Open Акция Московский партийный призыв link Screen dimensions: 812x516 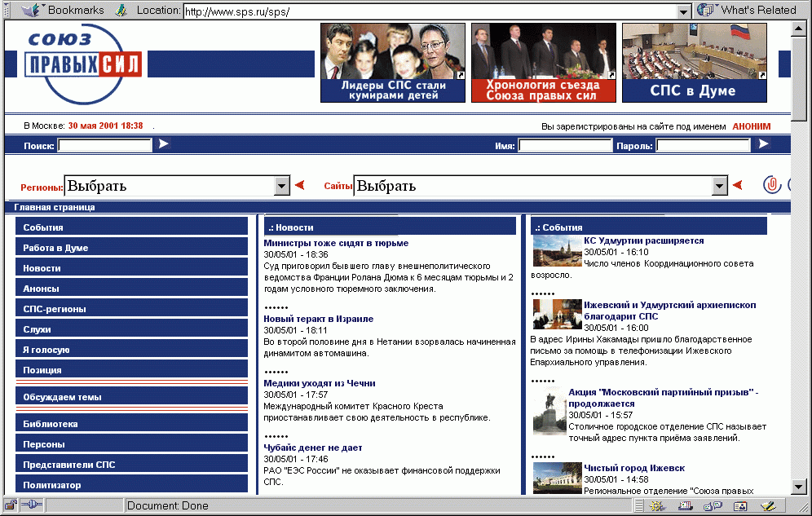point(664,398)
